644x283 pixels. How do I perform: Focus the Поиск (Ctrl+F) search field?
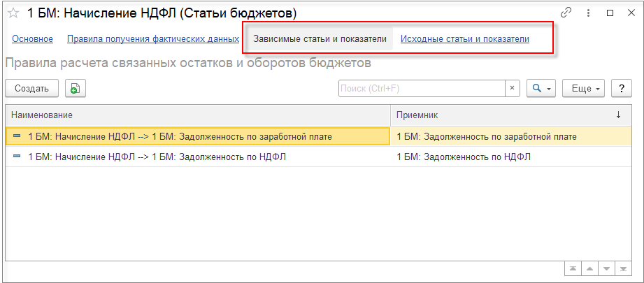pyautogui.click(x=421, y=88)
